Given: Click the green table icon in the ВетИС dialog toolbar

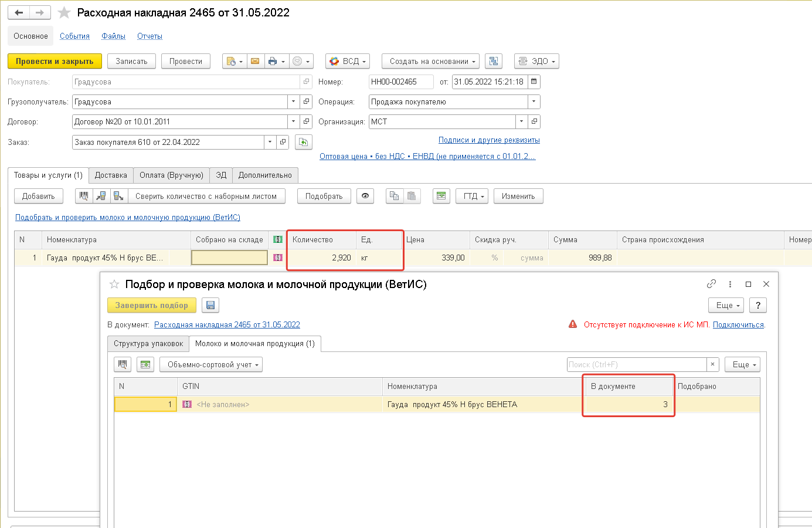Looking at the screenshot, I should tap(145, 364).
